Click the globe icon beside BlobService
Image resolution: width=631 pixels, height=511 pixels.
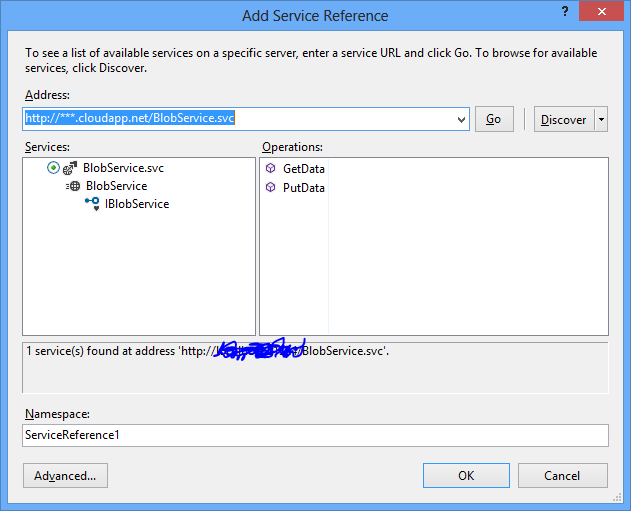coord(74,186)
